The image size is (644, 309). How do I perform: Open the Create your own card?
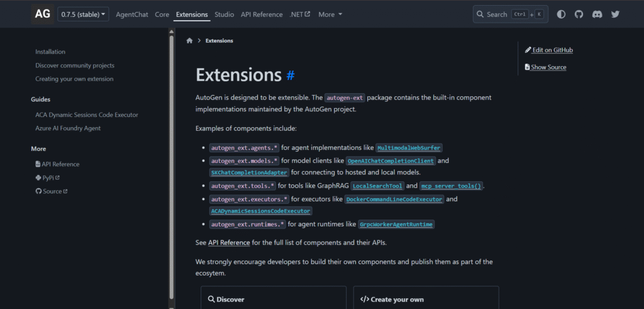[426, 298]
